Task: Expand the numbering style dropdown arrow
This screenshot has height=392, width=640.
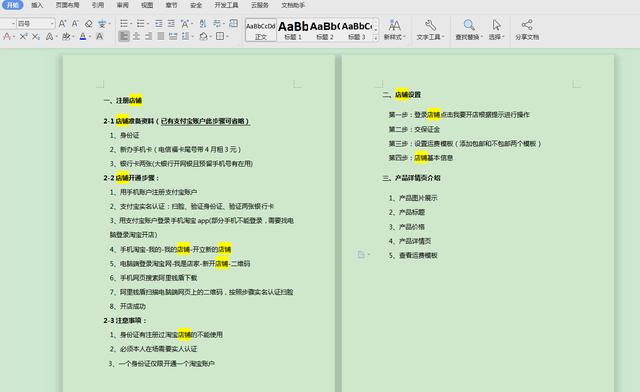Action: coord(148,24)
